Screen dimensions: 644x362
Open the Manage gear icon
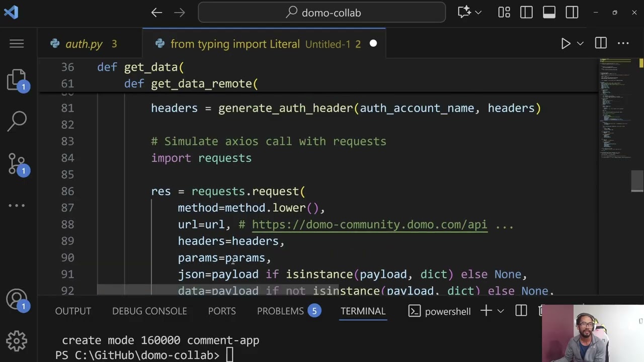(x=17, y=341)
